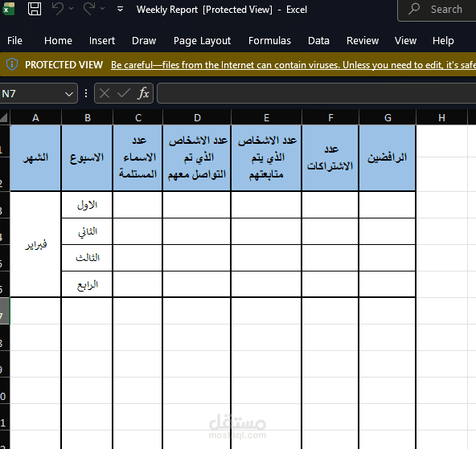
Task: Click the 'عدد الاشخاص الذي تم التواصل معهم' header
Action: point(197,158)
